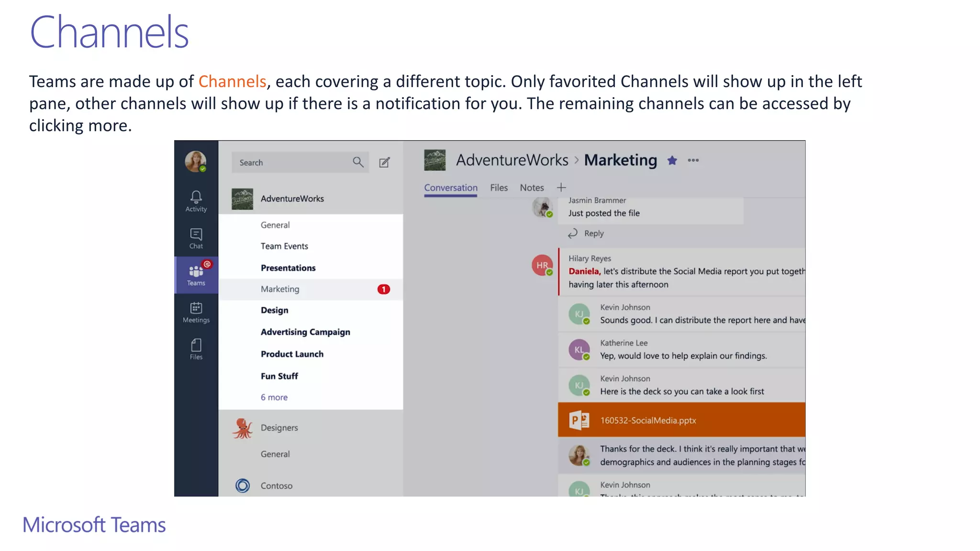Click the AdventureWorks team name in list
The height and width of the screenshot is (551, 980).
point(292,198)
